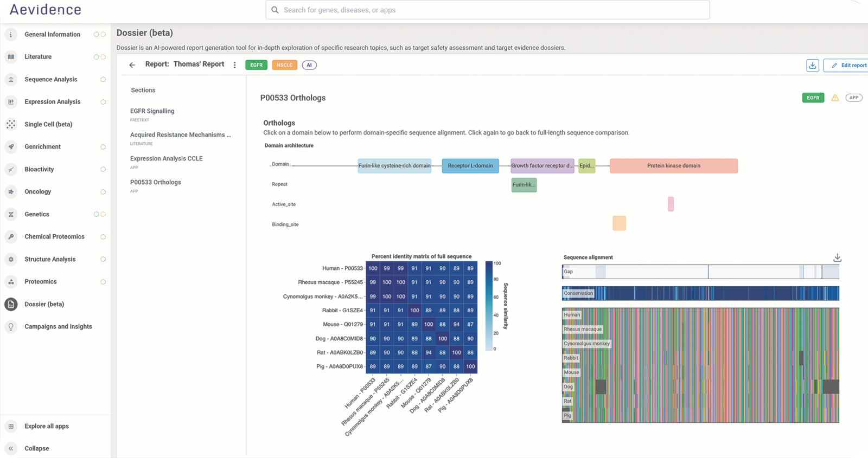Click the Binding_site marker block
This screenshot has height=458, width=868.
click(x=620, y=223)
